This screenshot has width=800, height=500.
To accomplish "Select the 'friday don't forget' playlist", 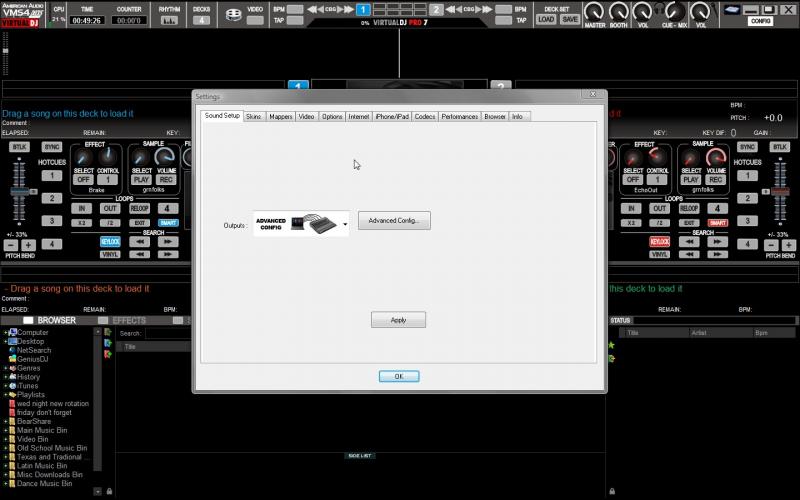I will (x=44, y=412).
